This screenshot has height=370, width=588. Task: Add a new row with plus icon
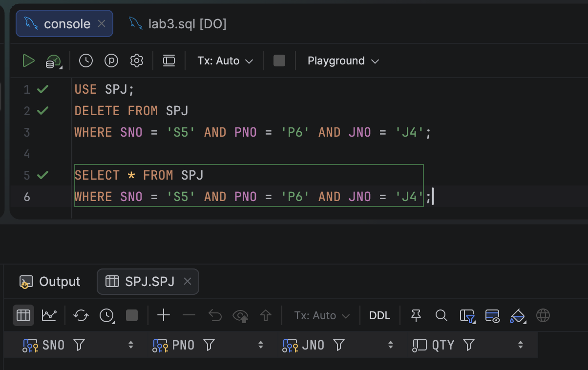click(x=164, y=316)
